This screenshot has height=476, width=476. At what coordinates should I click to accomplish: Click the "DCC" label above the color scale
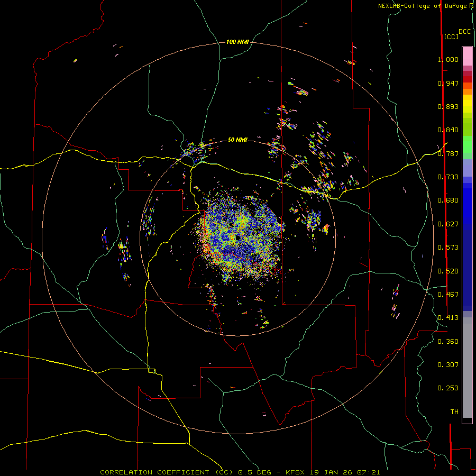point(465,32)
